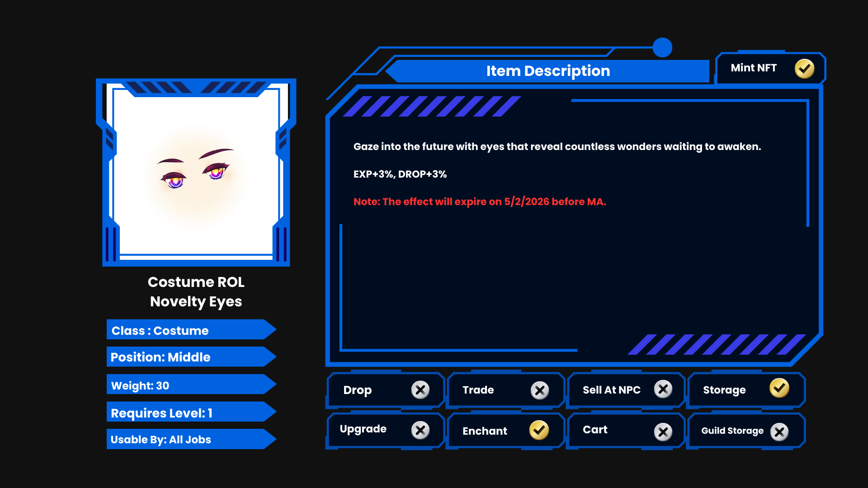Click the X icon beside Sell At NPC
This screenshot has width=868, height=488.
click(x=663, y=389)
